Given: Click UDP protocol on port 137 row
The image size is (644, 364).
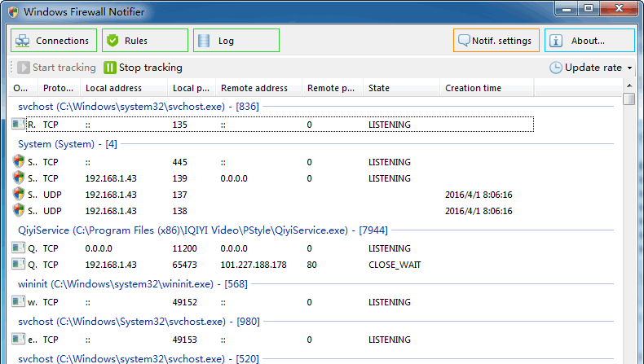Looking at the screenshot, I should click(52, 195).
